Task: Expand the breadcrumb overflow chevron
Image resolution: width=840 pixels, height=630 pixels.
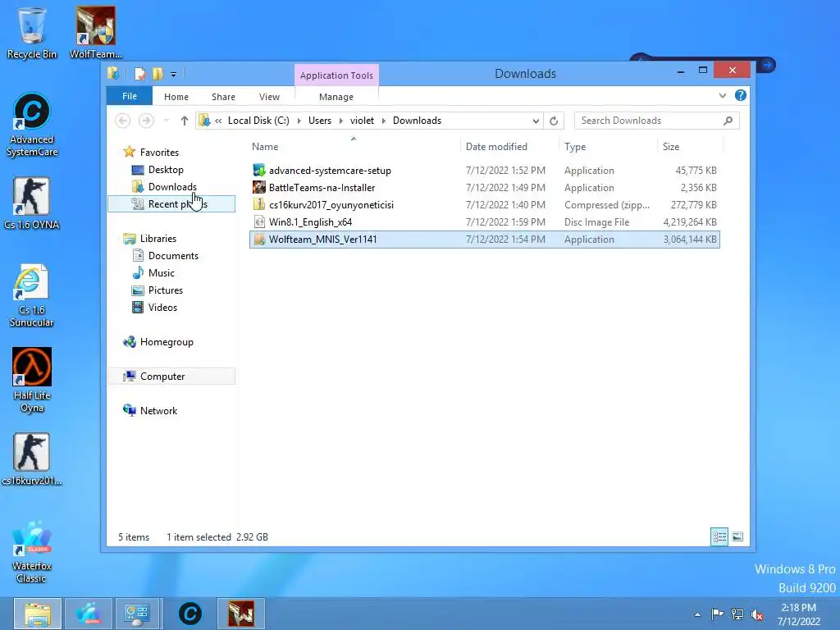Action: (218, 121)
